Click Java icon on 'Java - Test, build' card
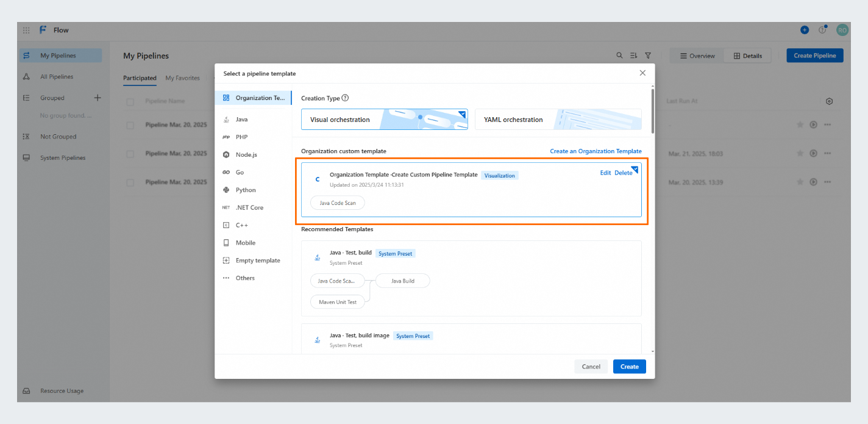The width and height of the screenshot is (868, 424). point(318,257)
